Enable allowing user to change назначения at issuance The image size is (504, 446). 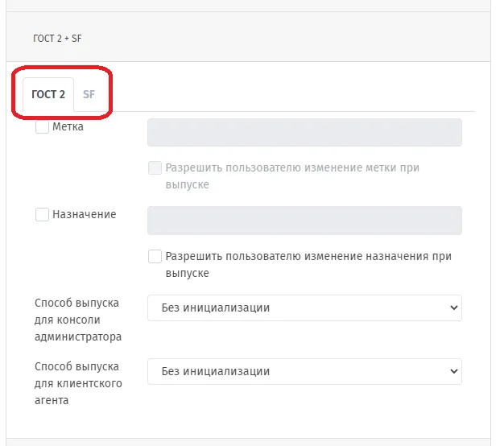pos(155,257)
